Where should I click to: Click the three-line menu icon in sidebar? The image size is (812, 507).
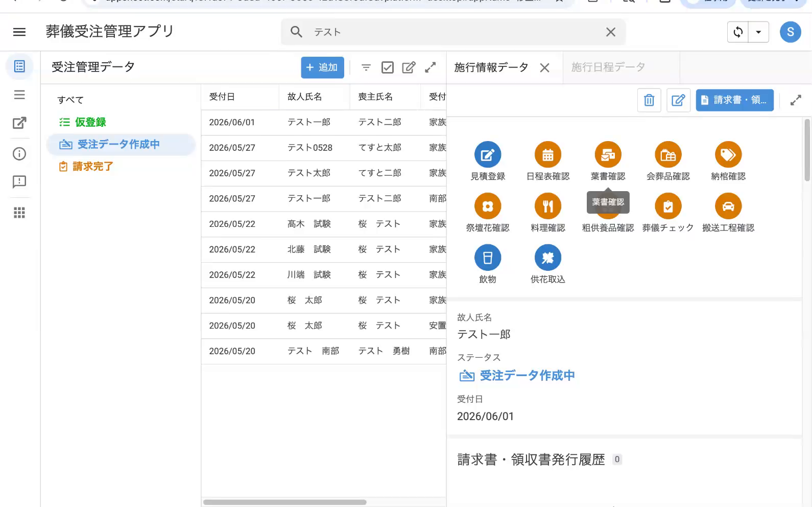click(x=19, y=95)
